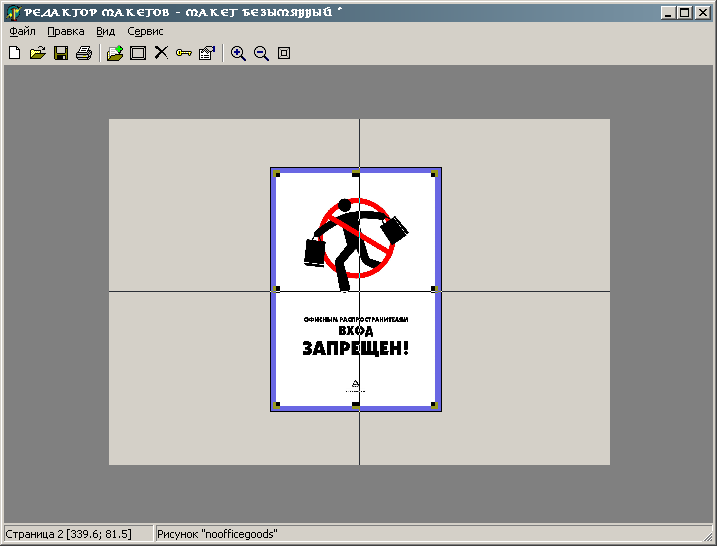Open object properties toolbar icon
717x546 pixels.
(x=207, y=53)
